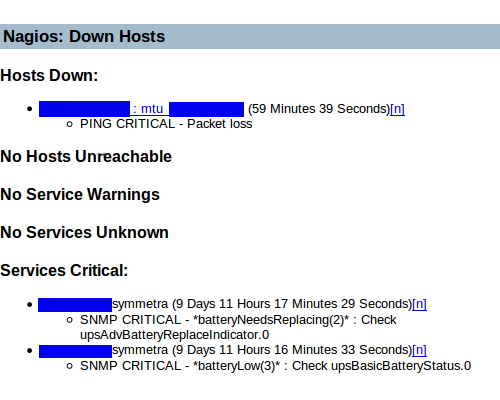Click the batteryLow(3) SNMP critical message
Screen dimensions: 500x400
coord(275,366)
